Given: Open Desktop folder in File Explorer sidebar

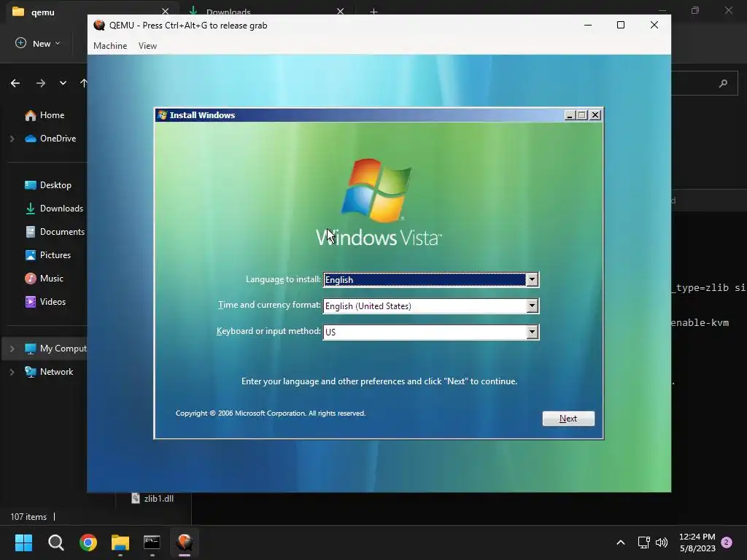Looking at the screenshot, I should pos(48,185).
